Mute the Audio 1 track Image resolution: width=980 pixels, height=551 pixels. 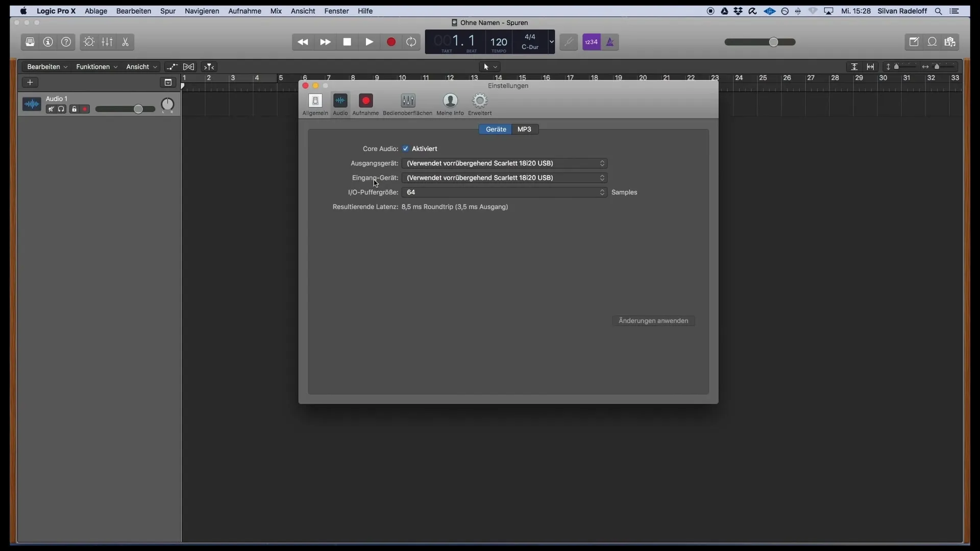51,109
